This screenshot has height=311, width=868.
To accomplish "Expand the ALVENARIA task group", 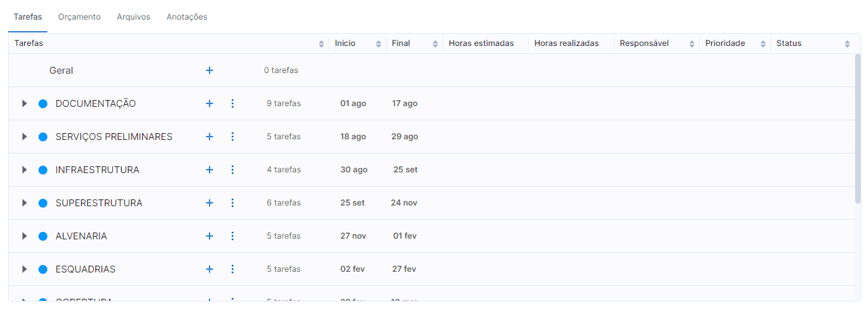I will 24,236.
